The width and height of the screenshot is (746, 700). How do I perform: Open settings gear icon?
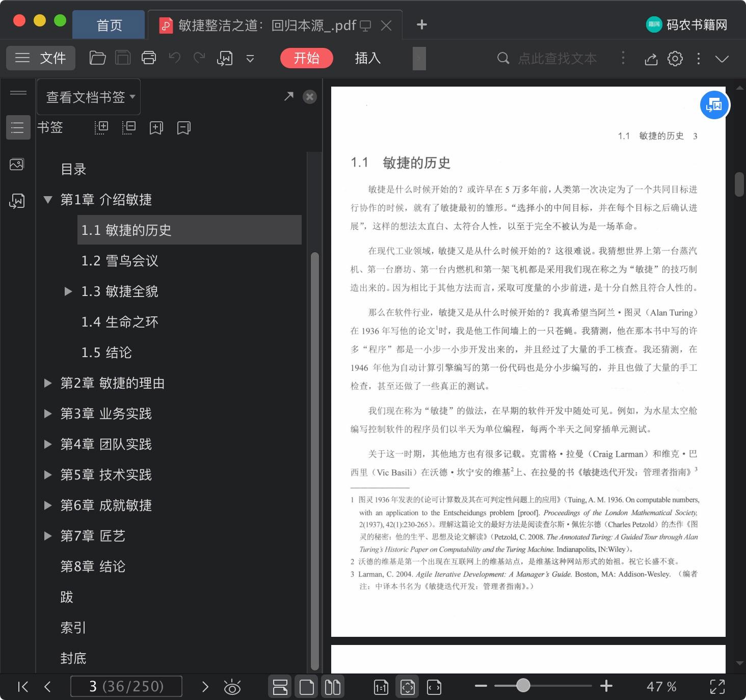point(675,58)
